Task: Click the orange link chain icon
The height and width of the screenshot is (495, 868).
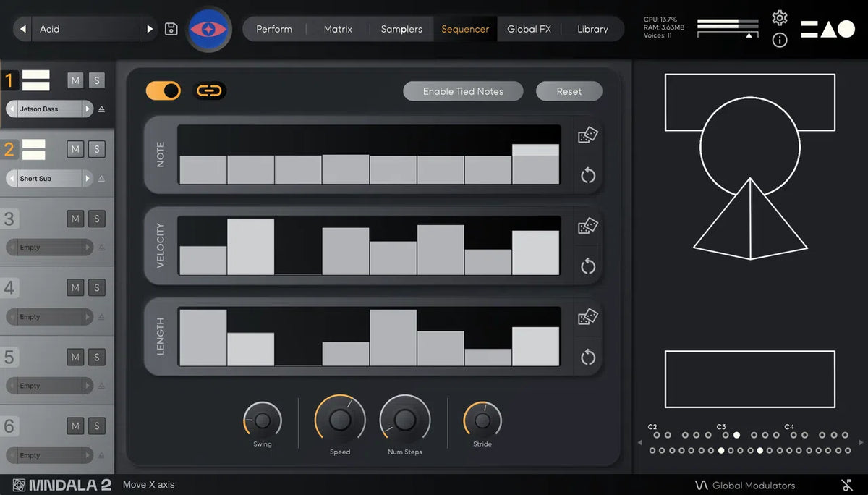Action: pyautogui.click(x=209, y=90)
